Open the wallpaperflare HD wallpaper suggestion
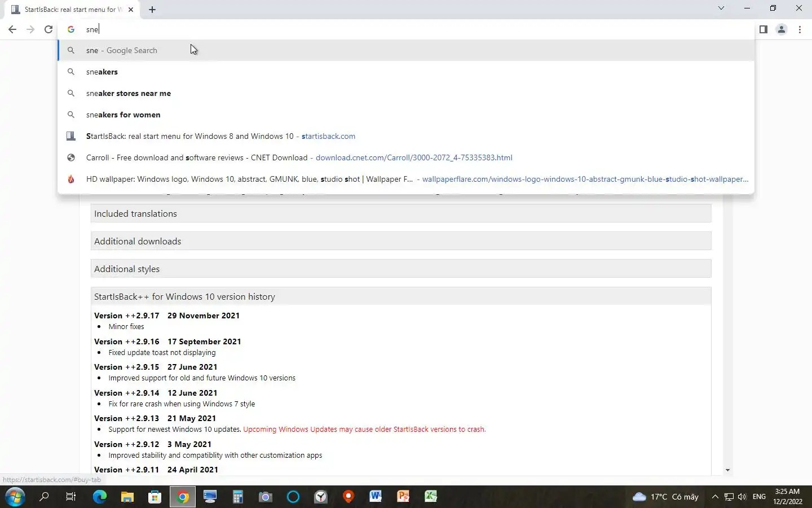The height and width of the screenshot is (508, 812). tap(406, 179)
